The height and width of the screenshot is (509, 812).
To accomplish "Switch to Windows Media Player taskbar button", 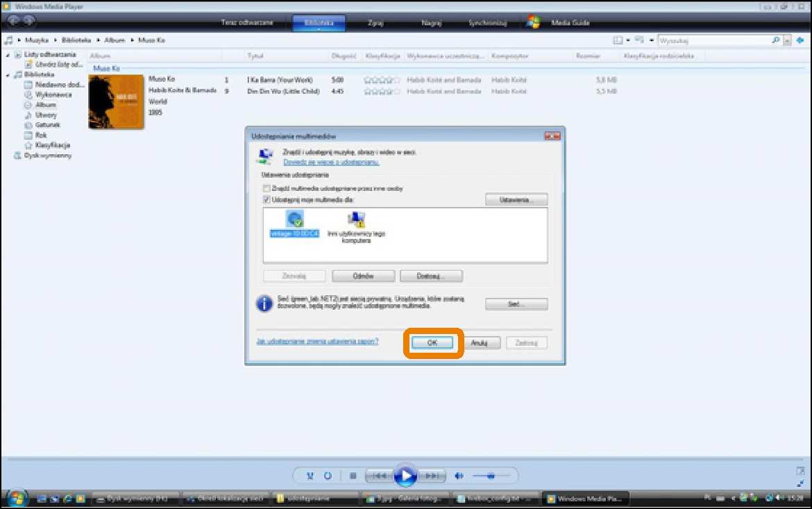I will pos(586,499).
